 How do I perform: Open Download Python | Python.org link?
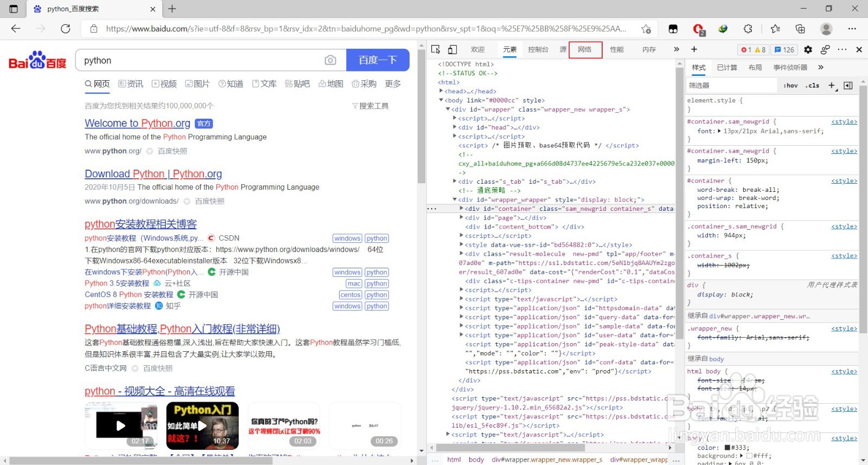coord(153,173)
